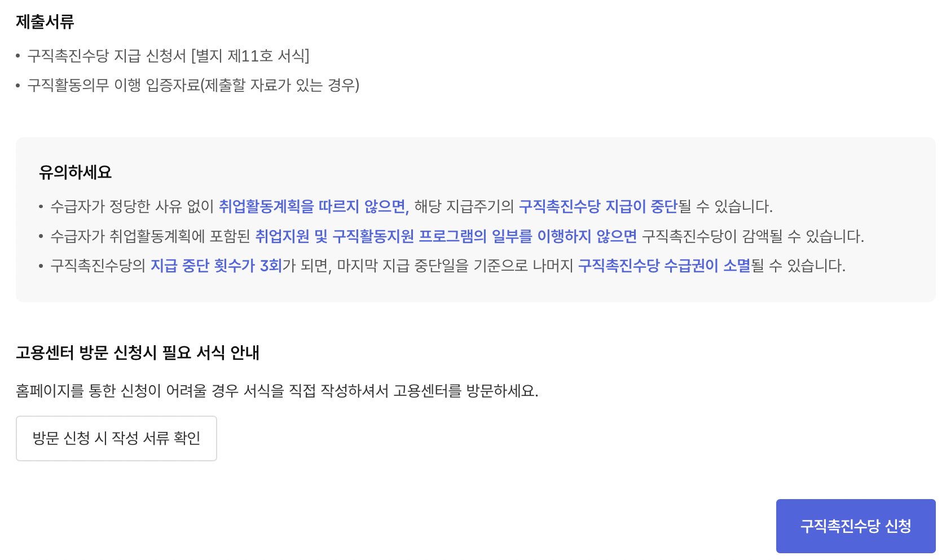Image resolution: width=946 pixels, height=560 pixels.
Task: Click the 별지 제11호 서식 document reference
Action: point(250,56)
